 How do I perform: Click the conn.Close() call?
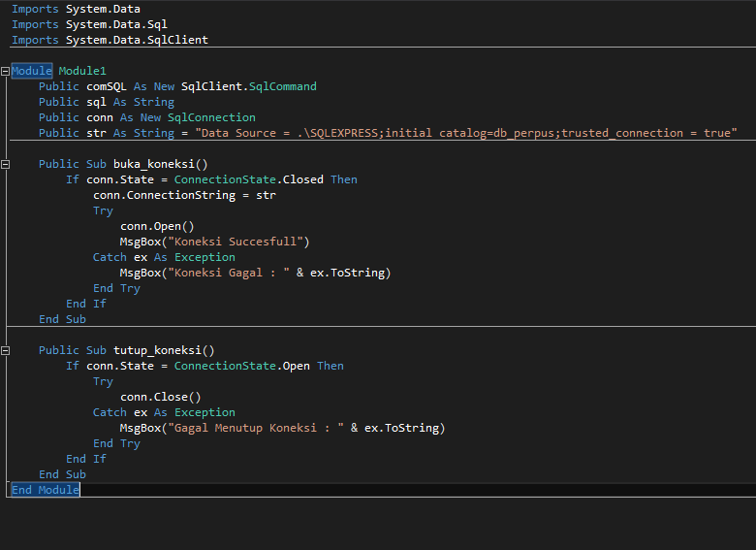161,397
